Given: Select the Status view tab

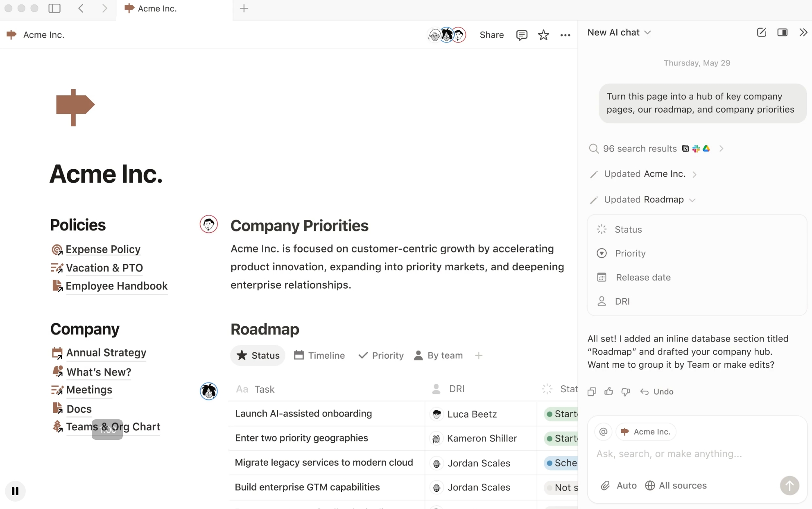Looking at the screenshot, I should [258, 355].
